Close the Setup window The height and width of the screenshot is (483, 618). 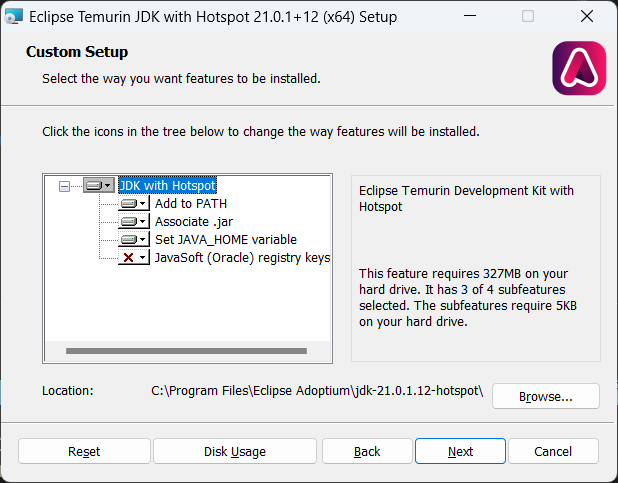point(587,16)
